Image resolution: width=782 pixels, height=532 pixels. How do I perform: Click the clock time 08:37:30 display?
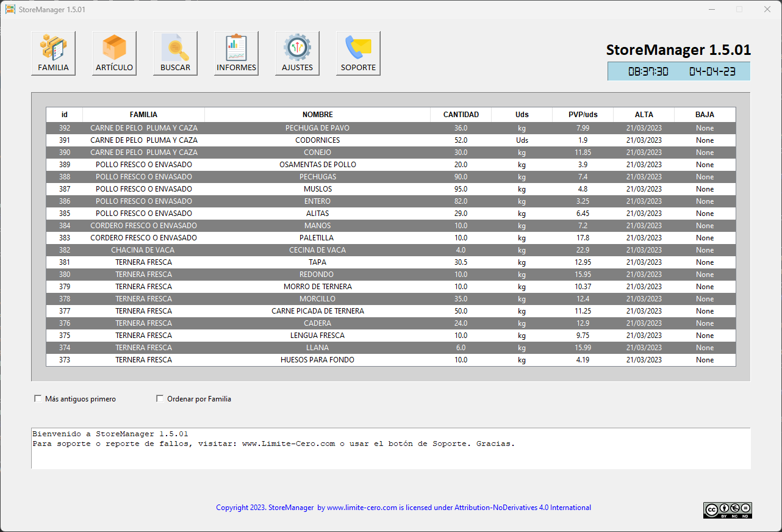pyautogui.click(x=648, y=71)
